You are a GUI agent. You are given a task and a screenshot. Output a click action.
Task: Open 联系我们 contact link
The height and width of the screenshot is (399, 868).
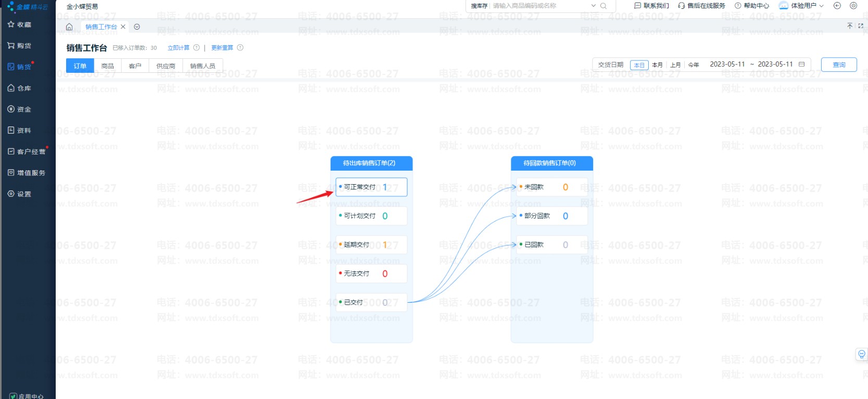pyautogui.click(x=651, y=6)
